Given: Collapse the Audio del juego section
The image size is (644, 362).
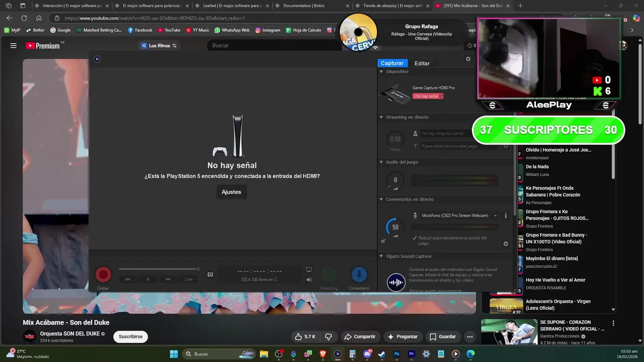Looking at the screenshot, I should pyautogui.click(x=381, y=162).
